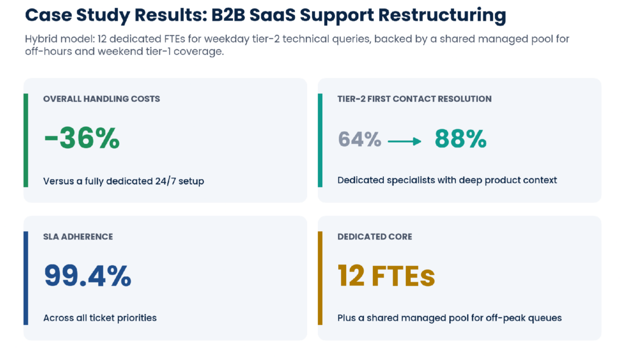This screenshot has height=364, width=625.
Task: Select the grey 64% baseline value
Action: coord(359,140)
